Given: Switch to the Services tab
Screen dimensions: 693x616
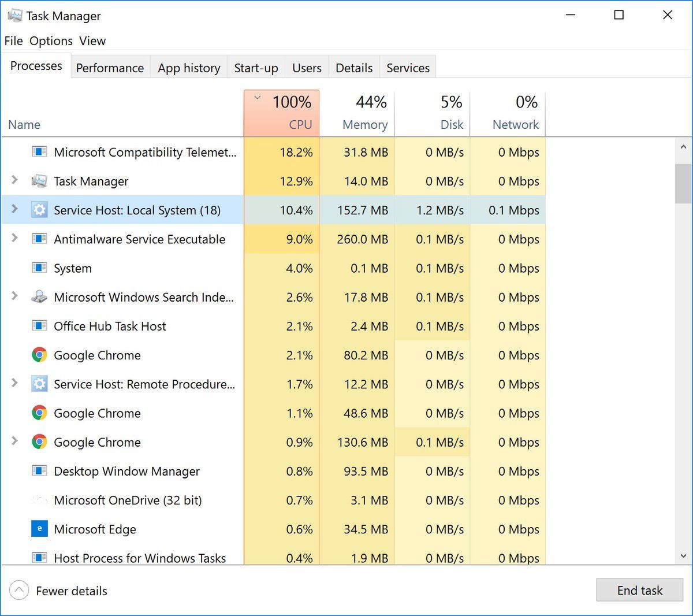Looking at the screenshot, I should [408, 68].
